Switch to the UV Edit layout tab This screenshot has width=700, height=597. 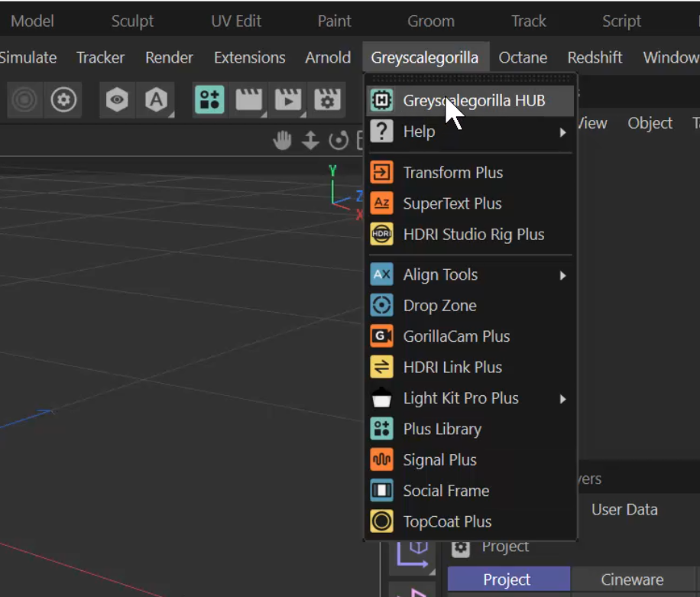[x=235, y=21]
